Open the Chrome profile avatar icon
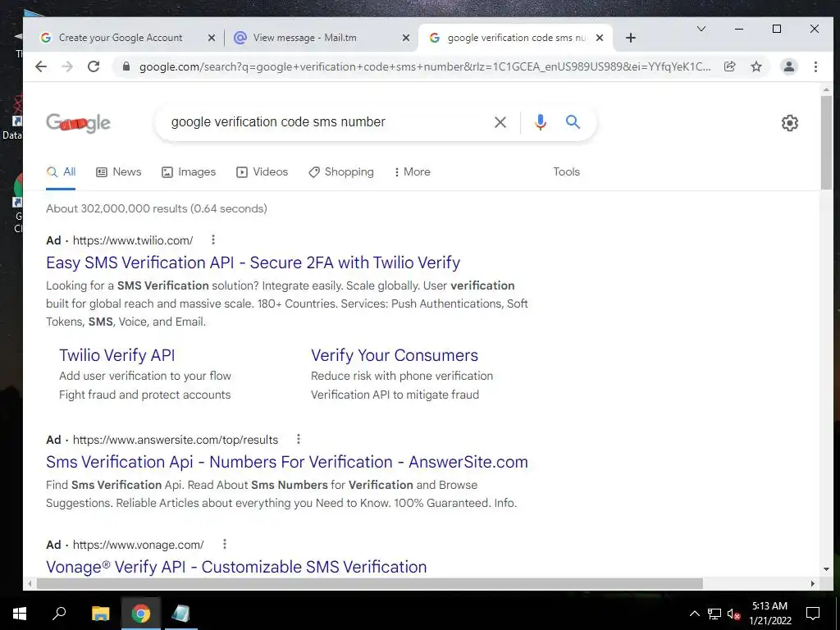Screen dimensions: 840x630 (788, 66)
